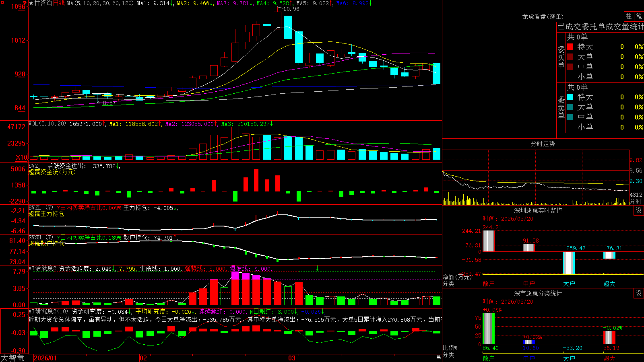
Task: Click the small red square icon at the chart's top-left corner
Action: 2,2
